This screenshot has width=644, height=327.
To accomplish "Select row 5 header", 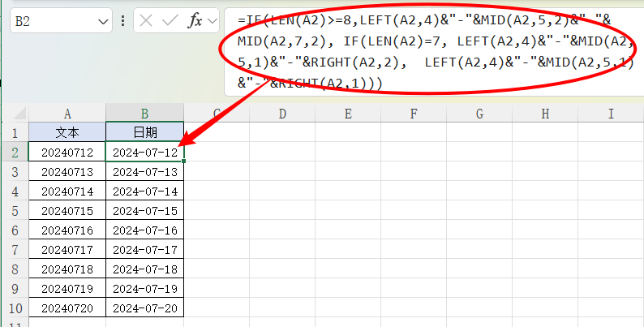I will [14, 211].
